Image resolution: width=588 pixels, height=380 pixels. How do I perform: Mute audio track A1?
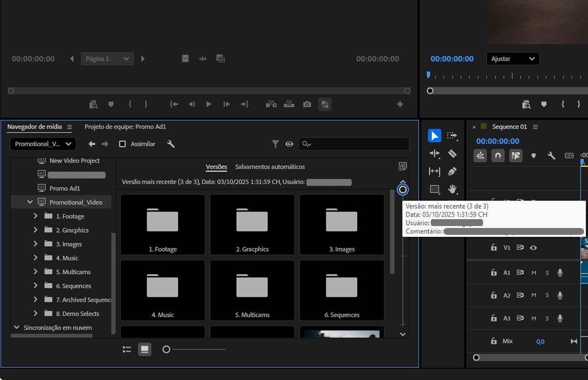(x=534, y=272)
